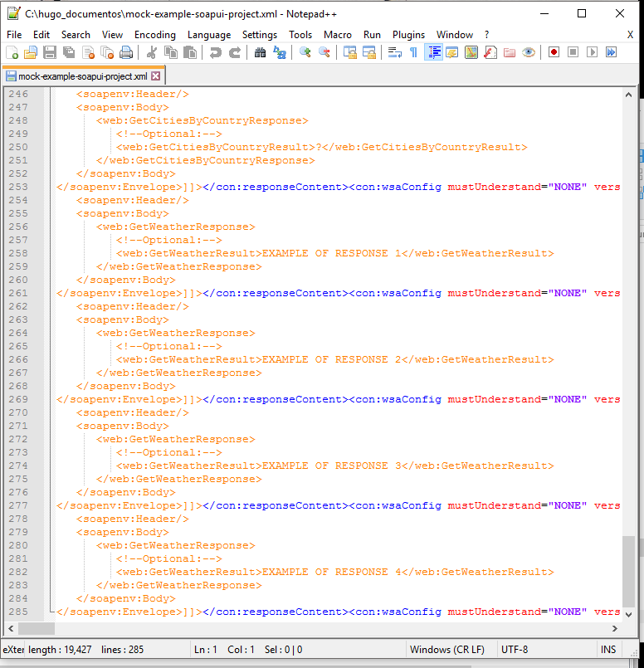
Task: Close the current document toolbar icon
Action: pyautogui.click(x=88, y=52)
